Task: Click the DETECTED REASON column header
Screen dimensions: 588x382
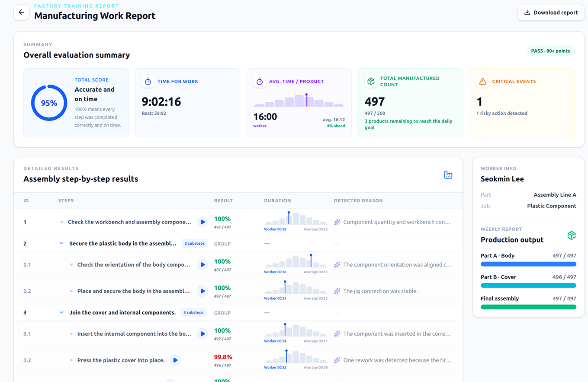Action: [358, 201]
